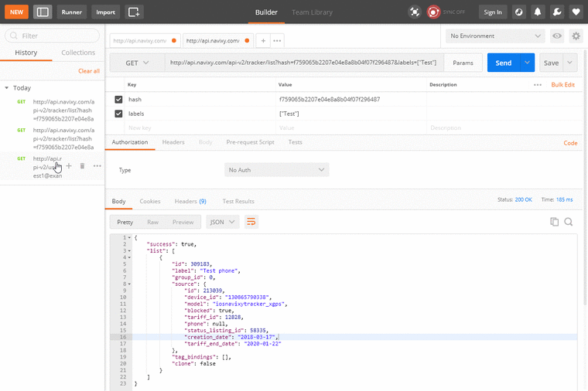588x391 pixels.
Task: Send the request with Send button
Action: coord(503,63)
